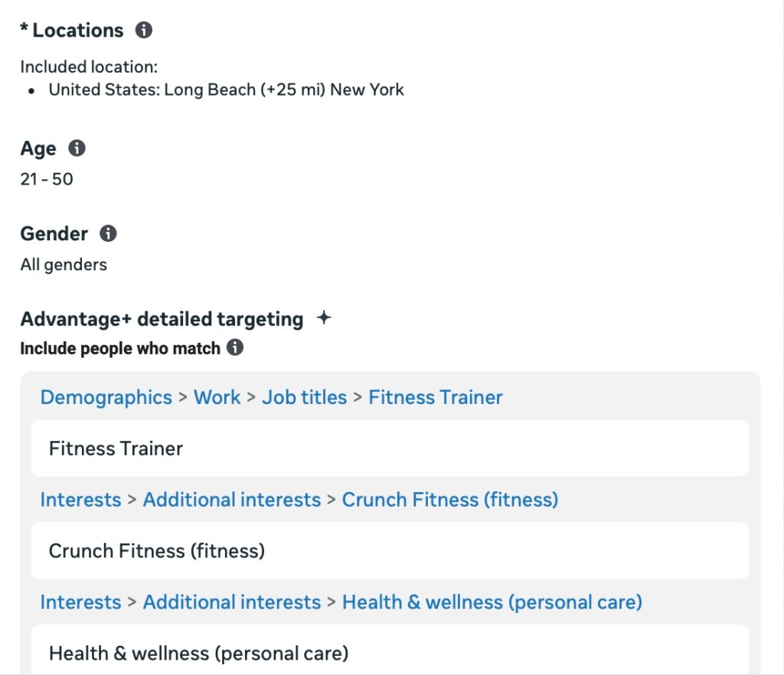The width and height of the screenshot is (784, 675).
Task: Click the Work breadcrumb link
Action: (217, 398)
